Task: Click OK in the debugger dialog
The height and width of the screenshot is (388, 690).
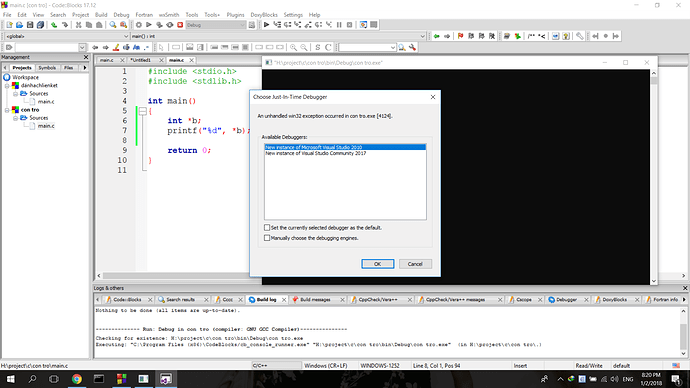Action: (378, 264)
